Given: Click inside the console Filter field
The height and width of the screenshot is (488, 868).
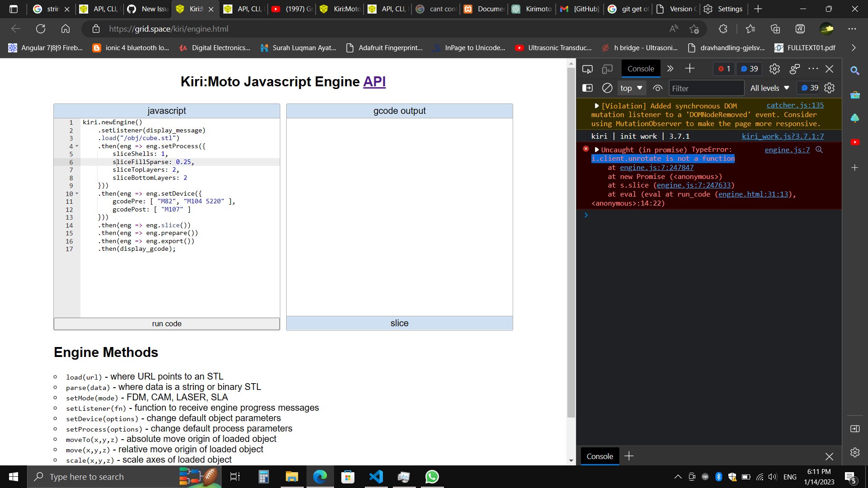Looking at the screenshot, I should pyautogui.click(x=706, y=88).
